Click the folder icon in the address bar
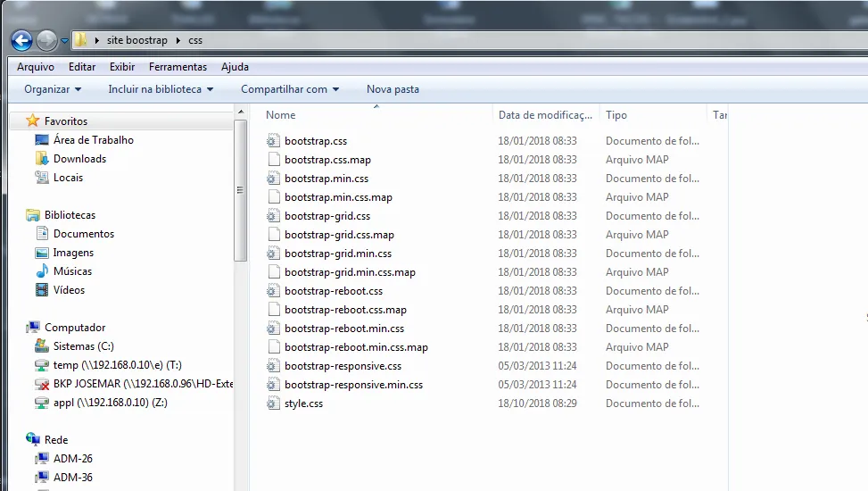868x491 pixels. [80, 40]
